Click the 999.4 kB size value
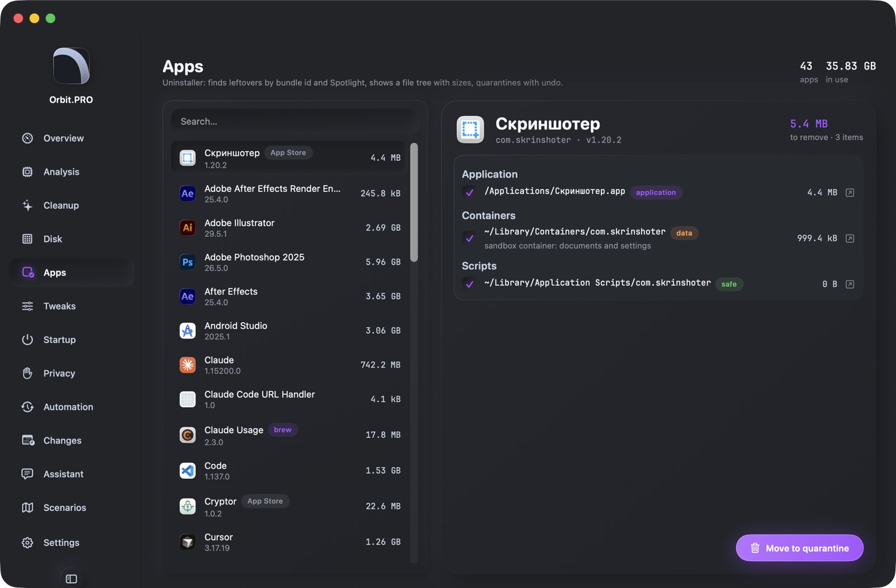 [817, 239]
